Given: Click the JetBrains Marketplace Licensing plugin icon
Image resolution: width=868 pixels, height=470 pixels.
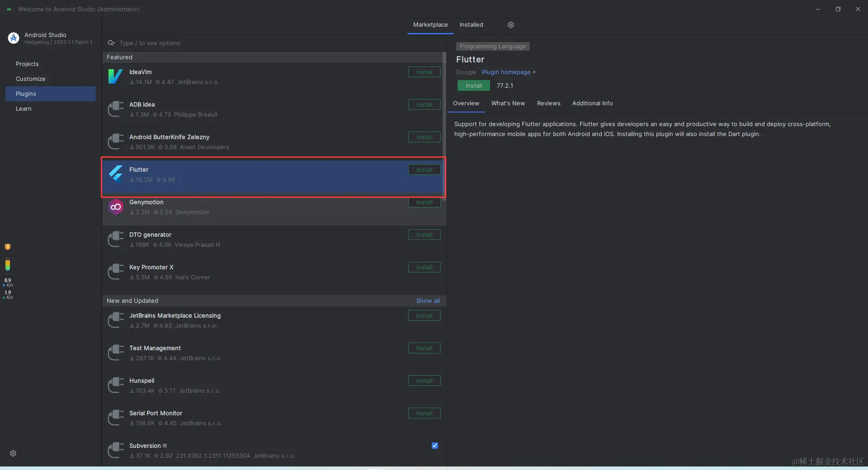Looking at the screenshot, I should [x=116, y=320].
